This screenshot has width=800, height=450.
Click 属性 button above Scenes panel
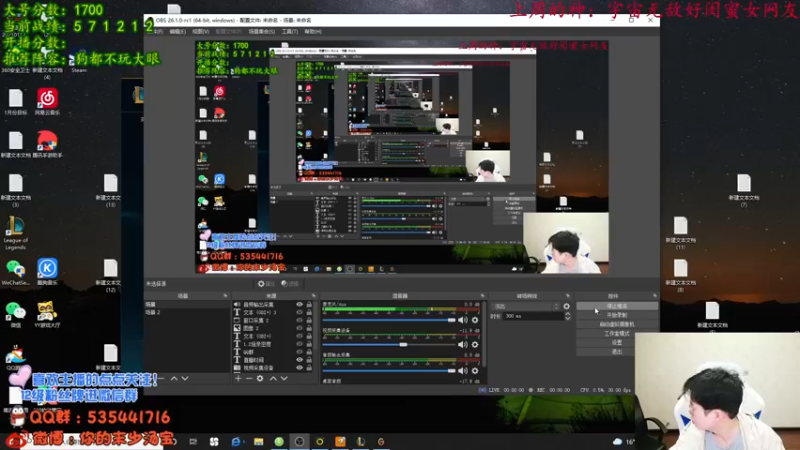point(266,284)
